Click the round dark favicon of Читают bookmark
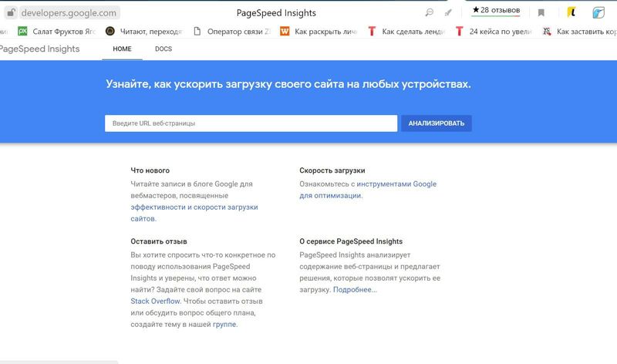 [x=110, y=31]
